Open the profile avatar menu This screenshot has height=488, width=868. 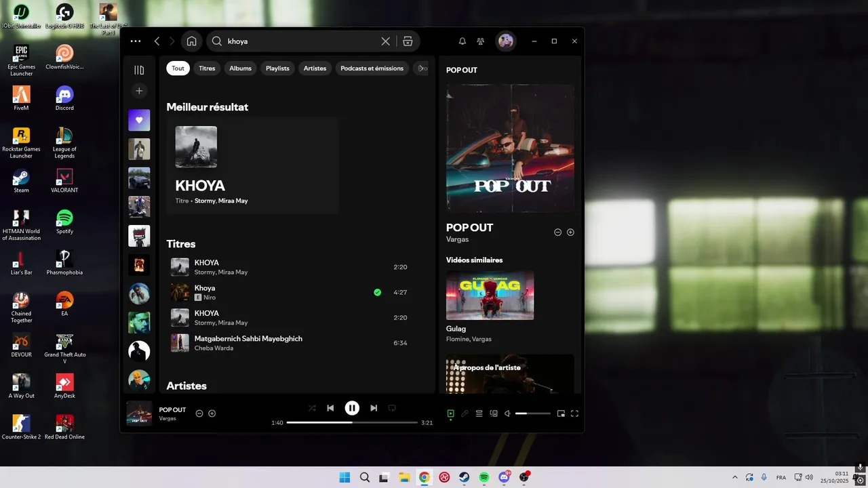tap(506, 41)
